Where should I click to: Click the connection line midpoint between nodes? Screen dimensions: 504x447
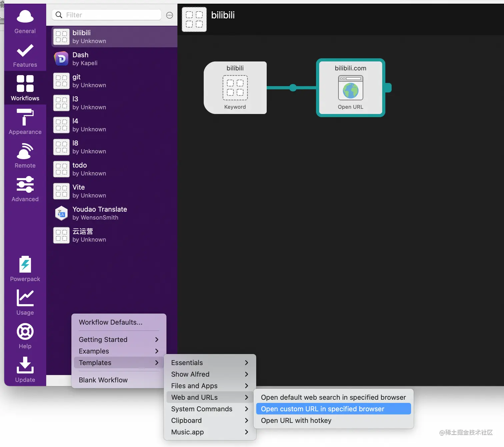click(x=293, y=88)
